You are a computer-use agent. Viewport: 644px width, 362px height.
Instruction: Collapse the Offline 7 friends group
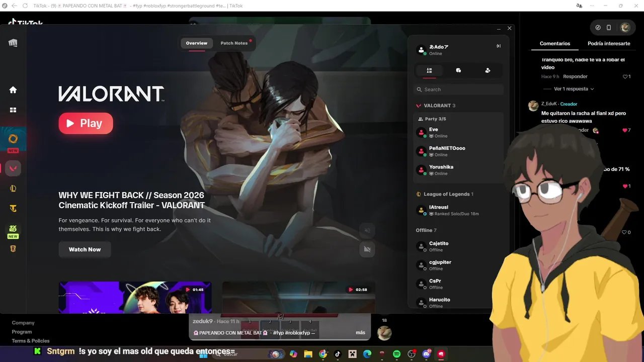point(426,230)
